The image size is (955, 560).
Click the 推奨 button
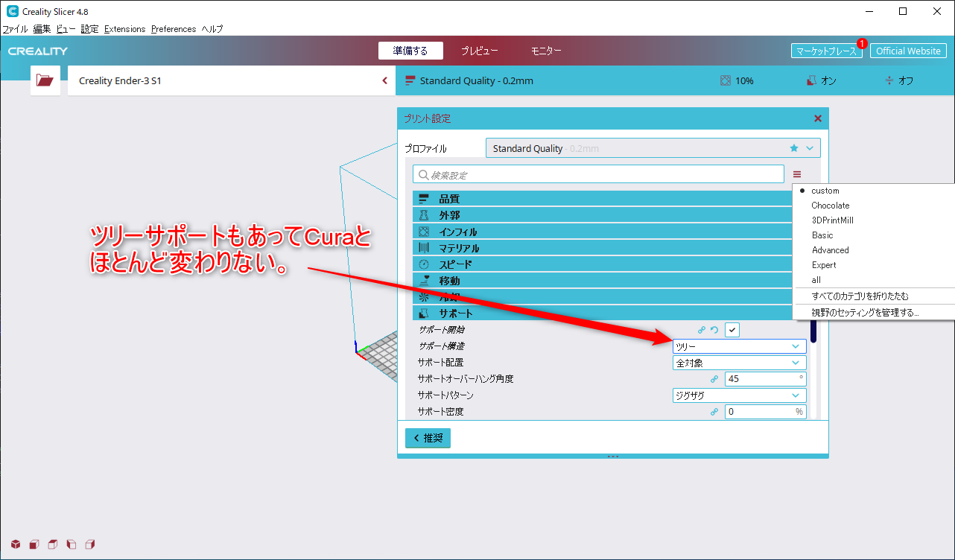(428, 438)
